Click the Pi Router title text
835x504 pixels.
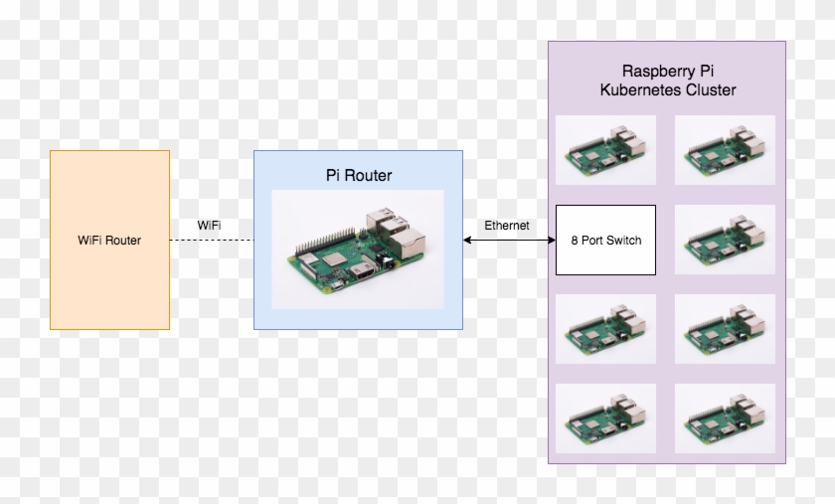click(359, 175)
